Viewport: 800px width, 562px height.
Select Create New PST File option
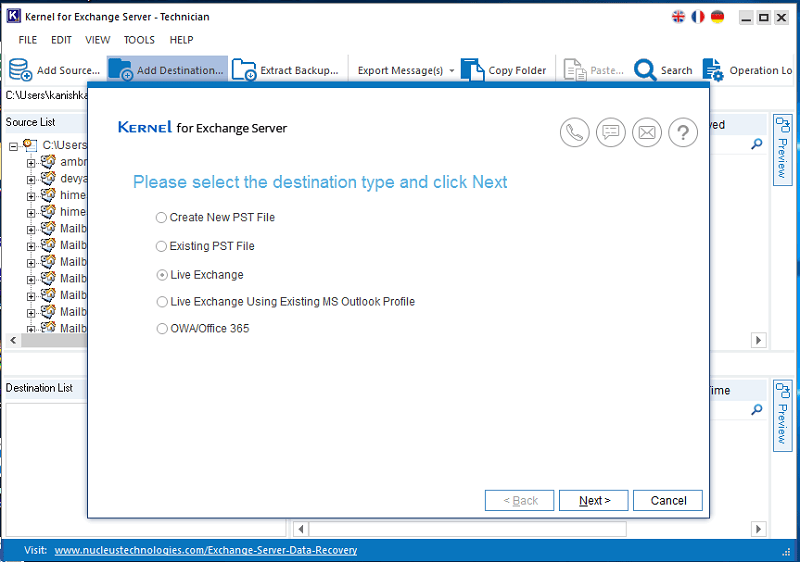point(161,218)
